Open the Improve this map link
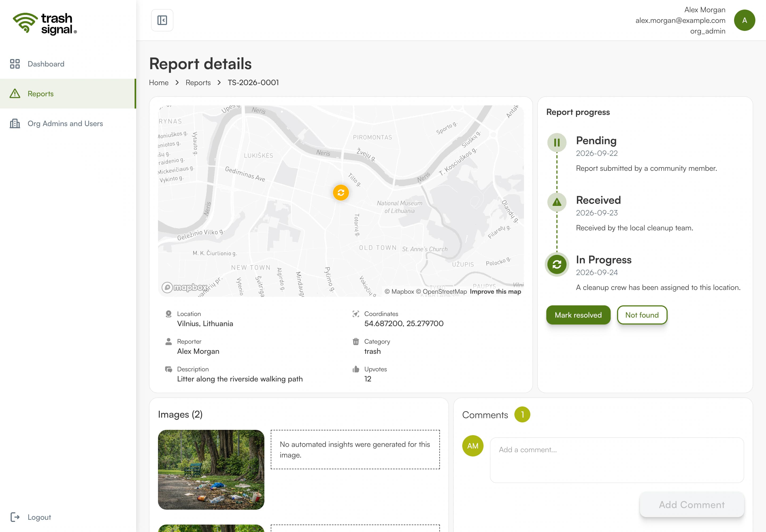This screenshot has height=532, width=766. pos(495,291)
